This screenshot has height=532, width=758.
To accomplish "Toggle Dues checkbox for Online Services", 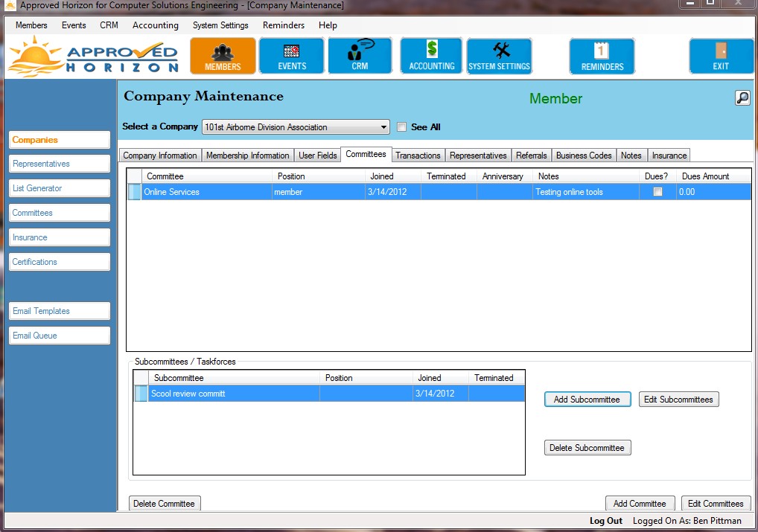I will pos(657,192).
